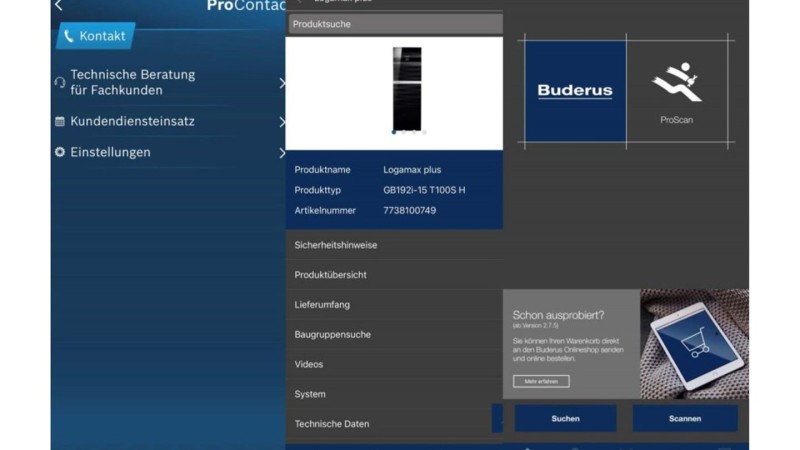The height and width of the screenshot is (450, 800).
Task: Open Lieferumfang section
Action: tap(394, 305)
